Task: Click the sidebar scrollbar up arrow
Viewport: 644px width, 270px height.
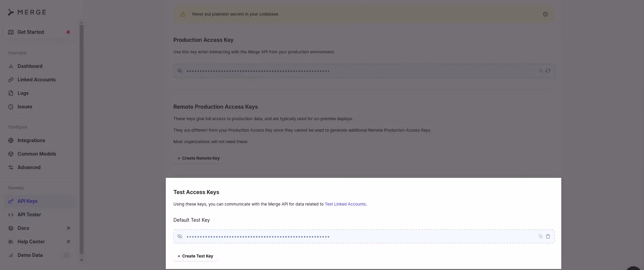Action: [x=81, y=23]
